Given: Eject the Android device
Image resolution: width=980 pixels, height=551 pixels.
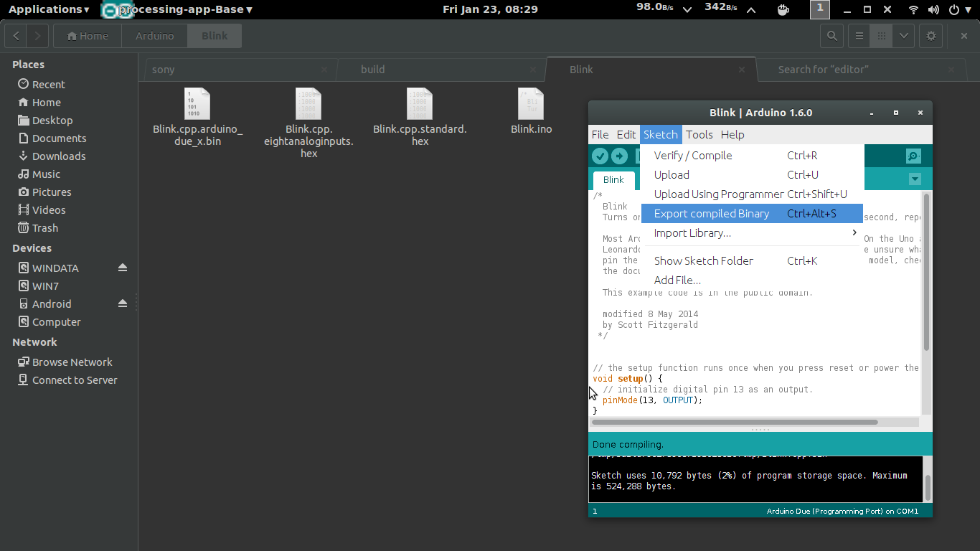Looking at the screenshot, I should coord(123,303).
